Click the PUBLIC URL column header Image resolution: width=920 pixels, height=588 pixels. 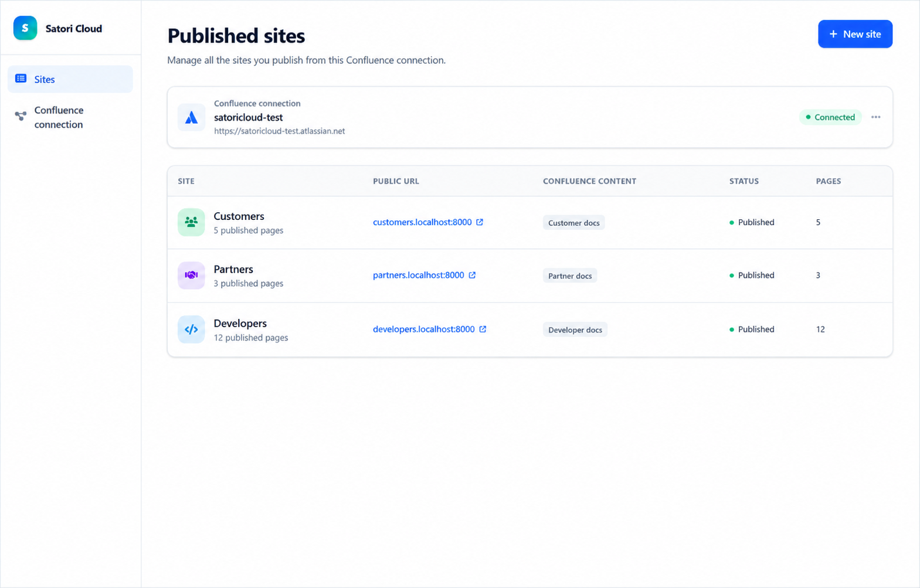click(396, 181)
